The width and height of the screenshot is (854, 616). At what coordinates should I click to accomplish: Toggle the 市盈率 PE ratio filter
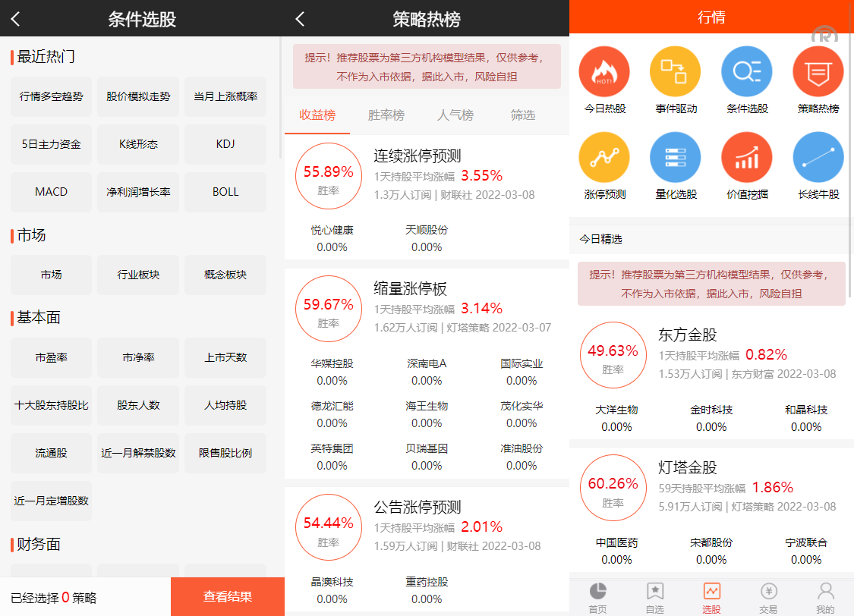51,357
